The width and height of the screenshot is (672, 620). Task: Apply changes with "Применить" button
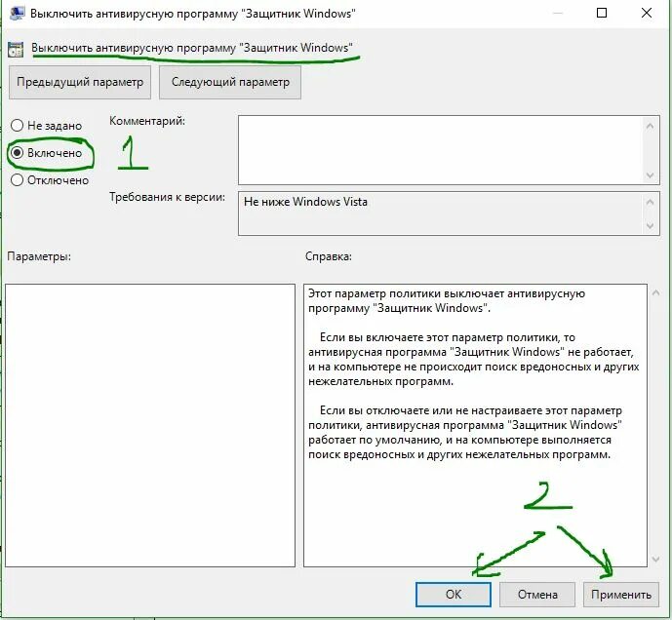click(x=621, y=595)
